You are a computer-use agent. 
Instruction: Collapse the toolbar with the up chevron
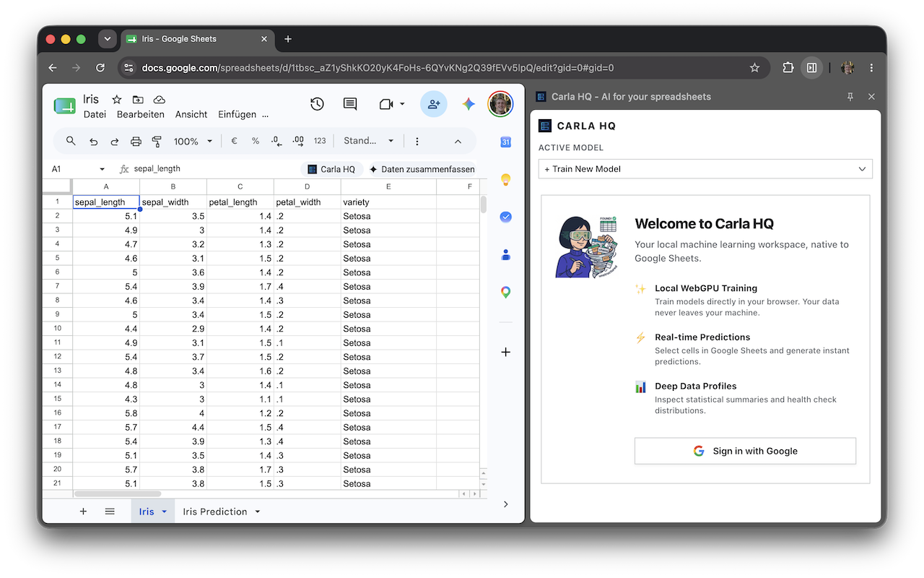pos(458,142)
